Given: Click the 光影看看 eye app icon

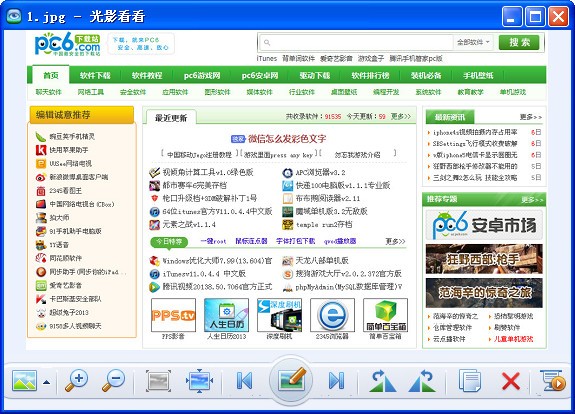Looking at the screenshot, I should point(14,16).
